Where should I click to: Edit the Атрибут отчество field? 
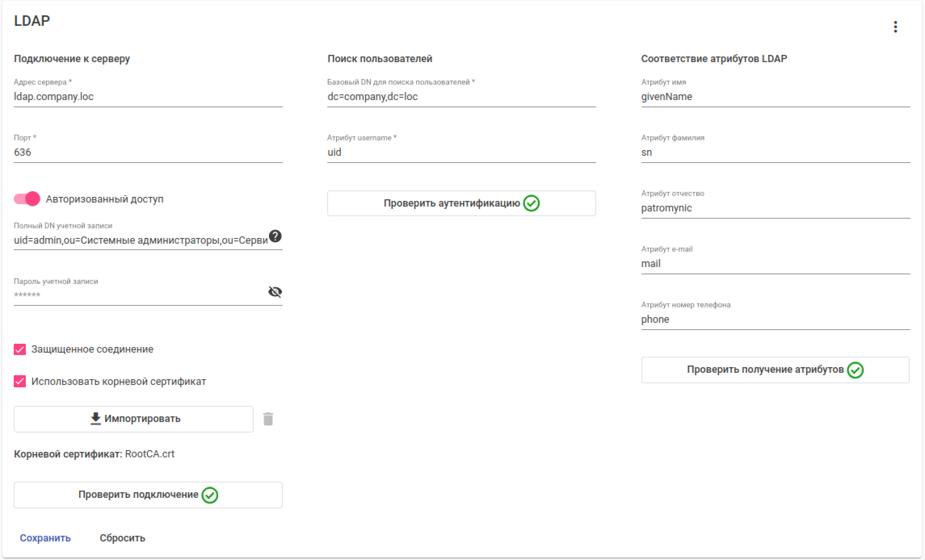(x=775, y=208)
